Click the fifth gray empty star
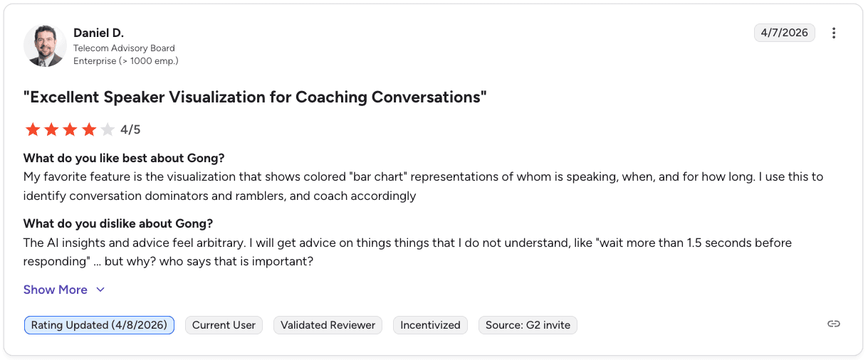The image size is (868, 360). tap(107, 129)
